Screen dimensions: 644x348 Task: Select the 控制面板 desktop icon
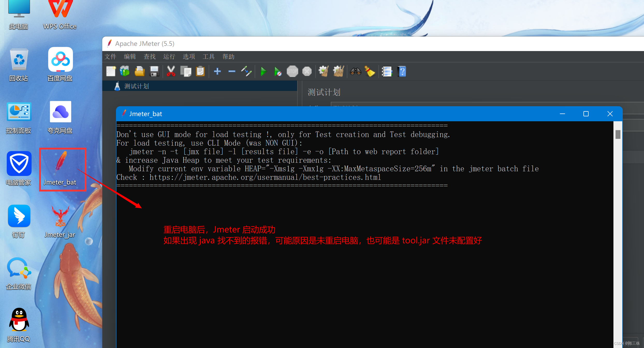[19, 118]
